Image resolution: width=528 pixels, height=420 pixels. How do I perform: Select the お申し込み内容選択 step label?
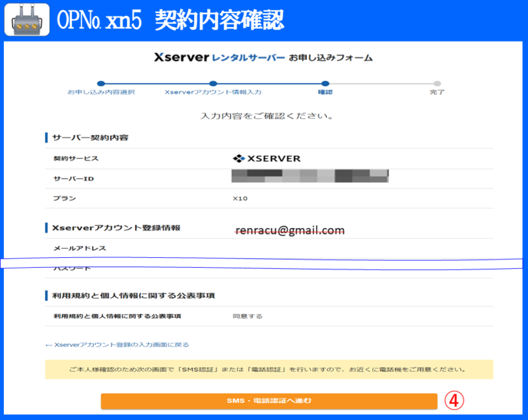point(101,92)
